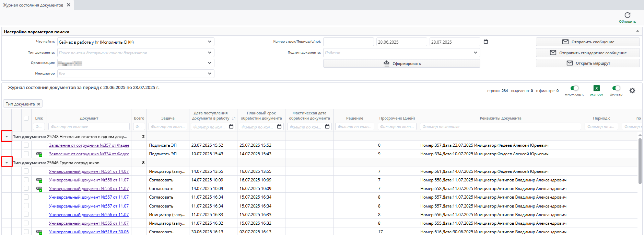Remove the Тип документа grouping chip
Image resolution: width=644 pixels, height=235 pixels.
(39, 104)
